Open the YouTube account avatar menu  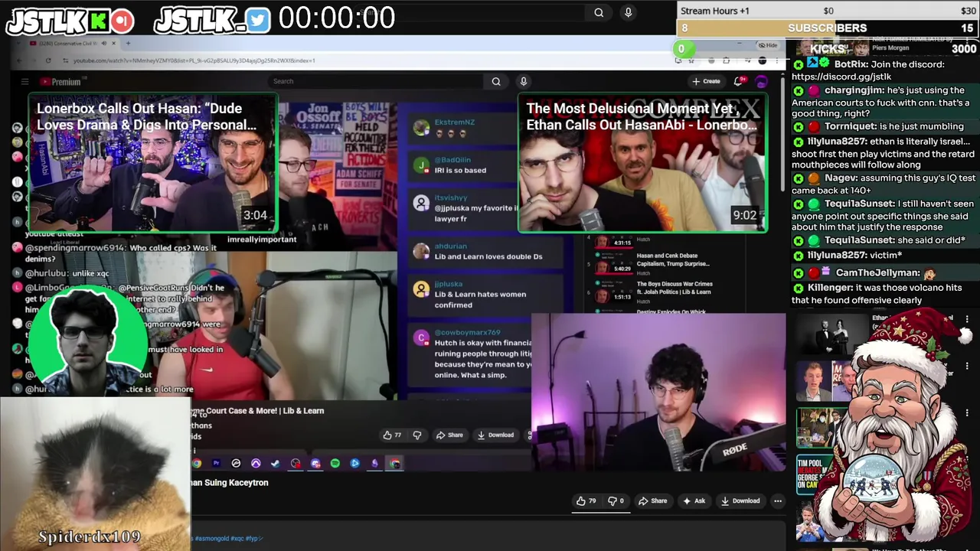(762, 81)
